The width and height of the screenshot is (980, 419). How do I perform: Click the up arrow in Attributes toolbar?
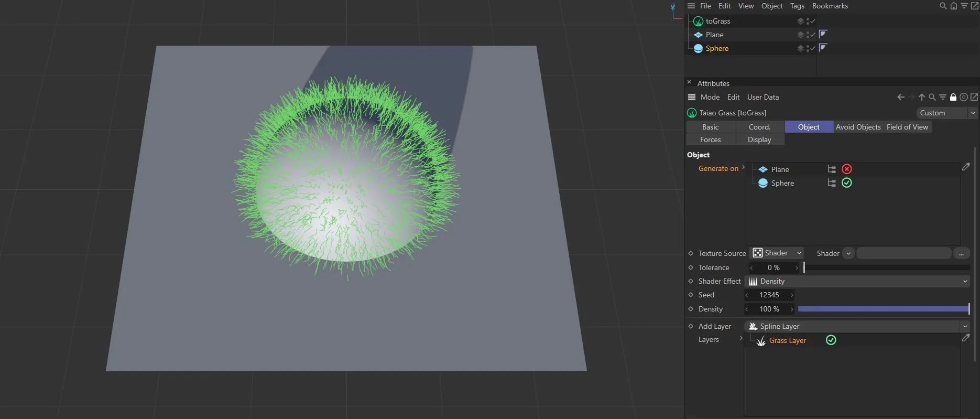[x=922, y=97]
